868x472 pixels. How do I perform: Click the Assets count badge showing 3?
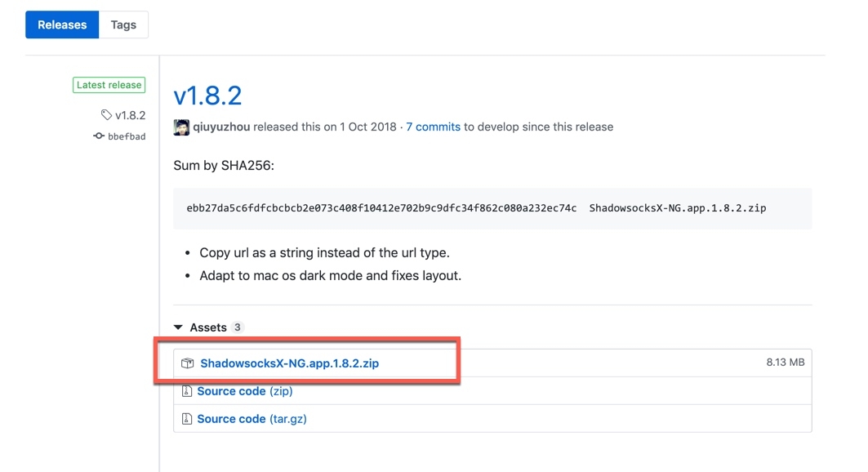point(238,327)
